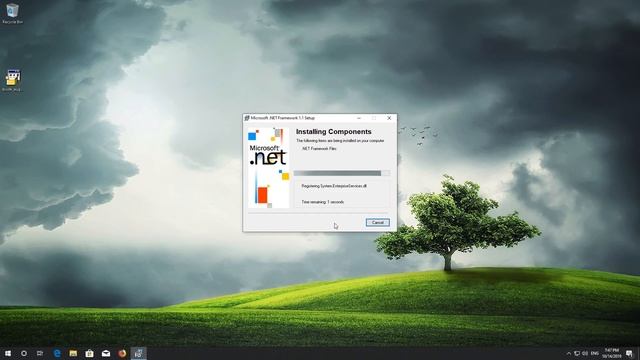
Task: Open the volume control tray icon
Action: tap(585, 353)
